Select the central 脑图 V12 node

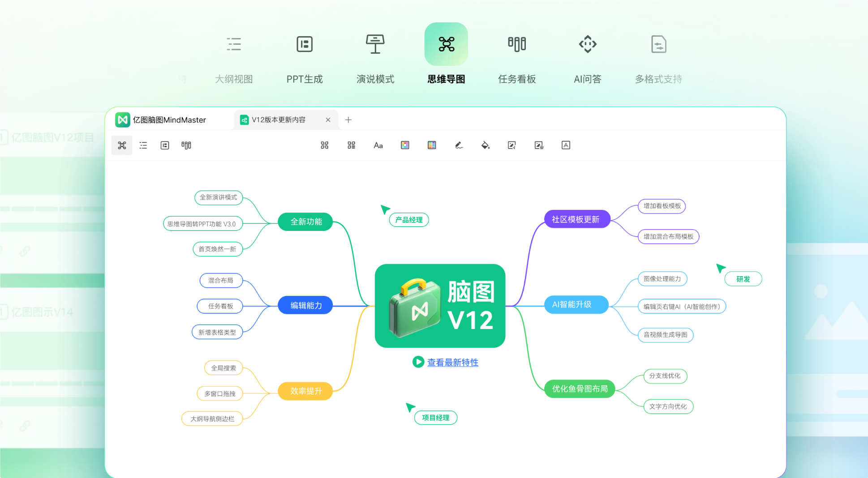click(x=440, y=306)
